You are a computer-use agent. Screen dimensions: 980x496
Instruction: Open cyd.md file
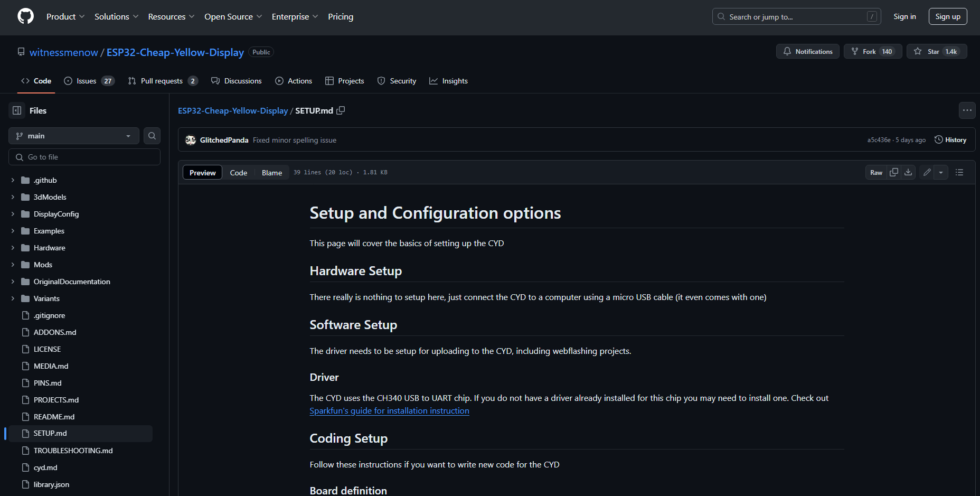[x=45, y=467]
